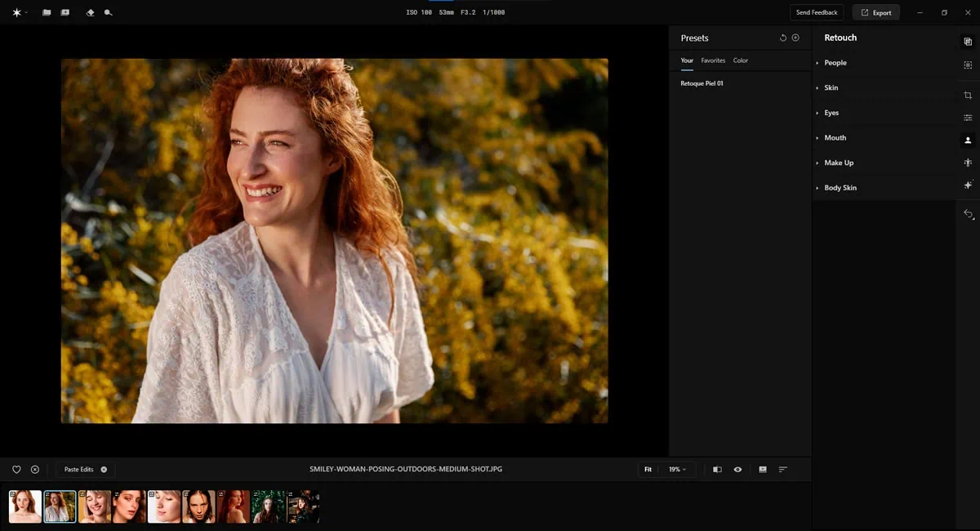
Task: Click the Paste Edits button
Action: [x=78, y=470]
